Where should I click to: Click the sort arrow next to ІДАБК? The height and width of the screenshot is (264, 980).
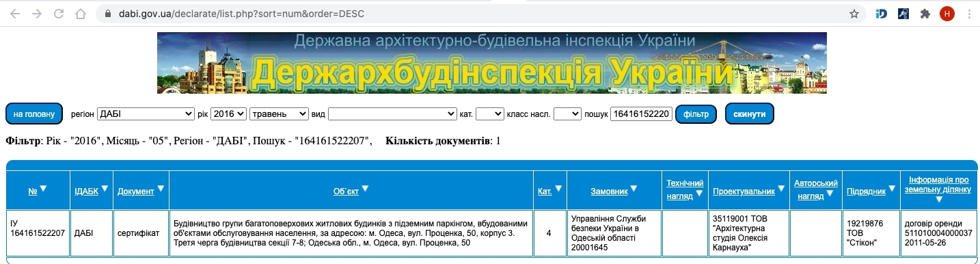click(105, 189)
